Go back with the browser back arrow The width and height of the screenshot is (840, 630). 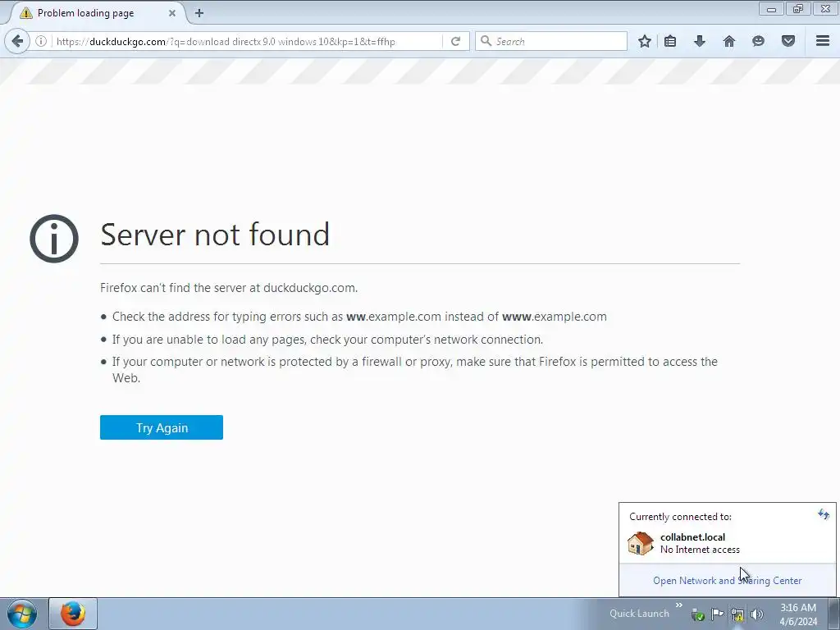pos(17,41)
